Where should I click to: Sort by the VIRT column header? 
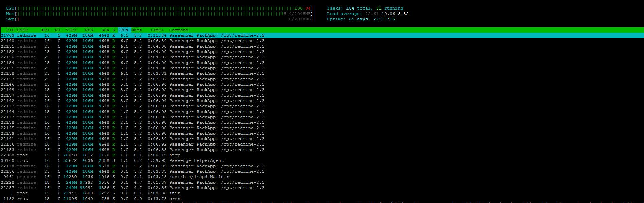[71, 30]
